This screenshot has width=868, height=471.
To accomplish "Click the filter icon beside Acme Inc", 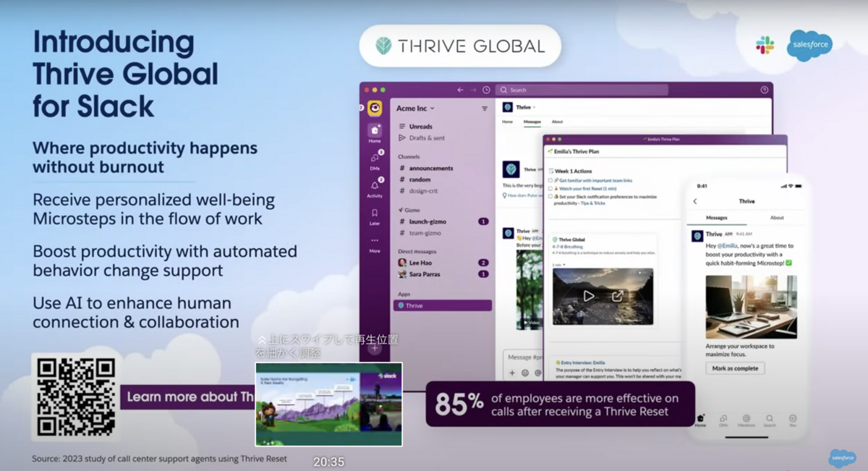I will coord(485,109).
